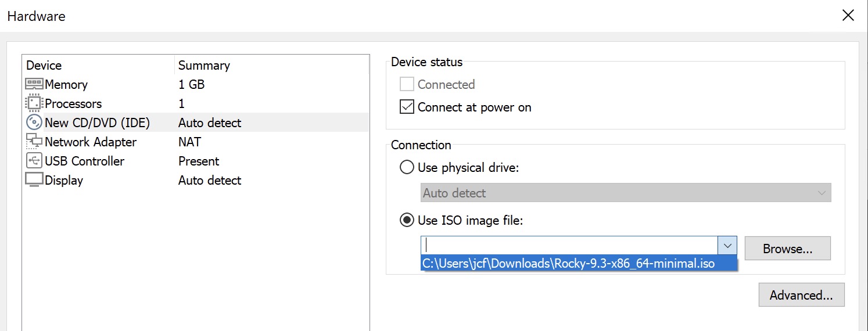This screenshot has height=331, width=868.
Task: Toggle the Connected checkbox
Action: (x=407, y=84)
